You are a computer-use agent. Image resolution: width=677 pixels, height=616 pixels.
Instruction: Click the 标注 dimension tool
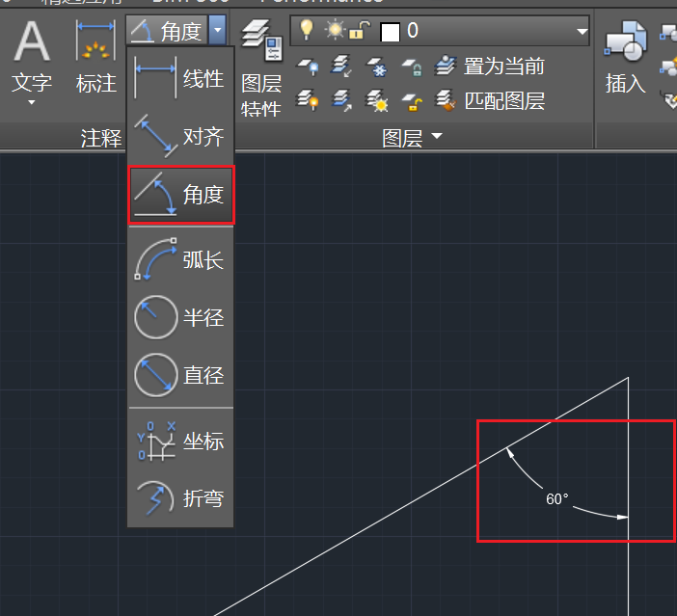[x=95, y=56]
